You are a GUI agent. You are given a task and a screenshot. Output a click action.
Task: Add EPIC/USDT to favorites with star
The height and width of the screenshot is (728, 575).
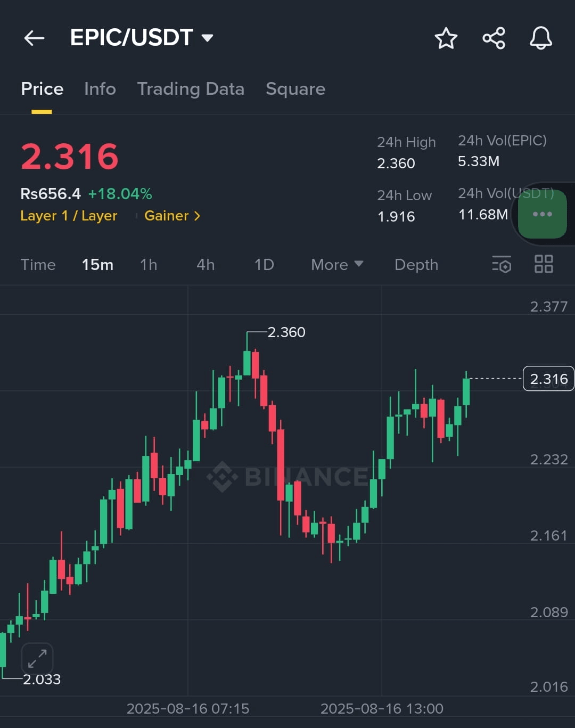446,38
